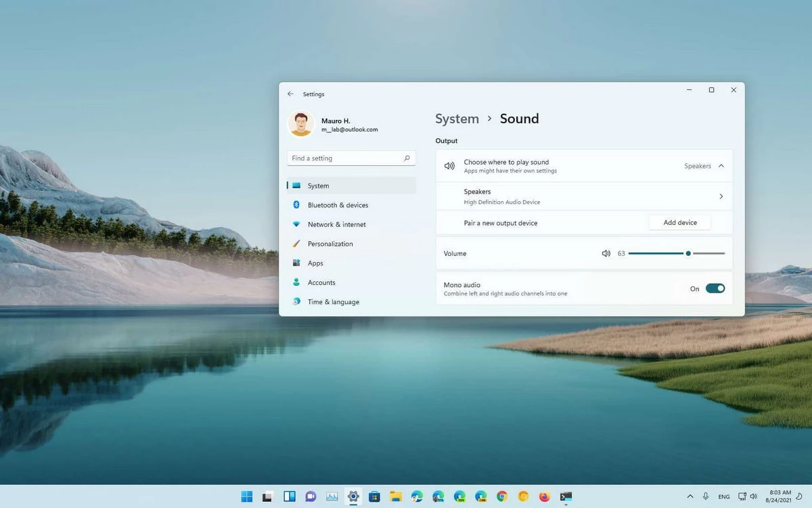Screen dimensions: 812x508
Task: Show hidden icons in the system tray
Action: tap(690, 496)
